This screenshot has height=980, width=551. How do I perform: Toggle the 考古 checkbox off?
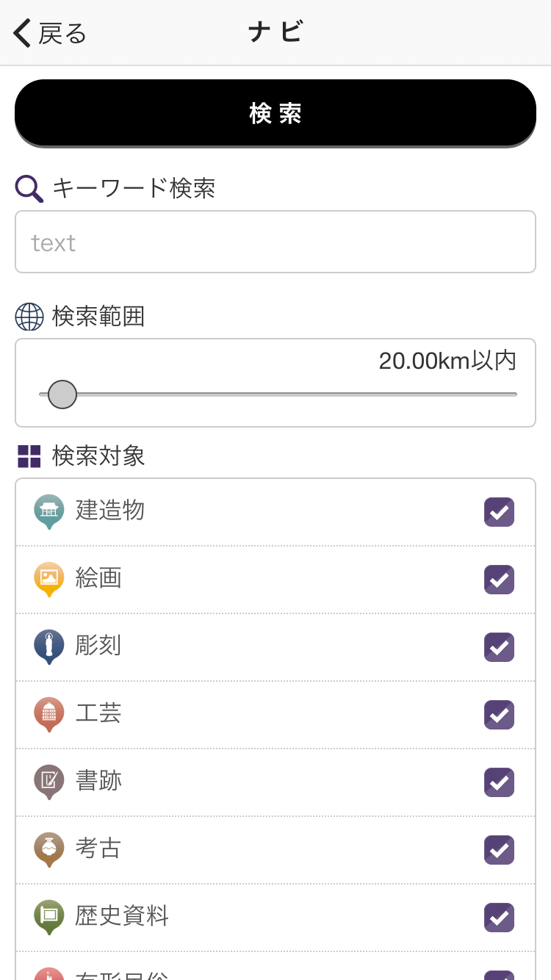tap(499, 850)
